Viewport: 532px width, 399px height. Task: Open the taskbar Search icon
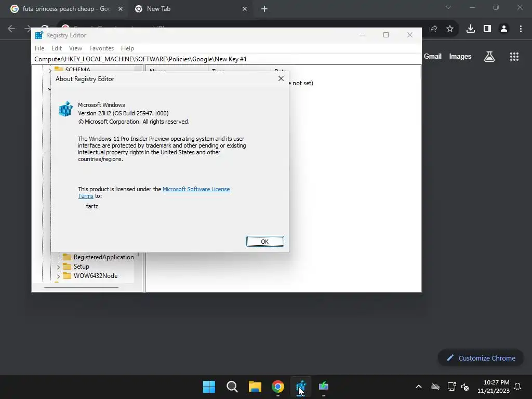pos(232,387)
